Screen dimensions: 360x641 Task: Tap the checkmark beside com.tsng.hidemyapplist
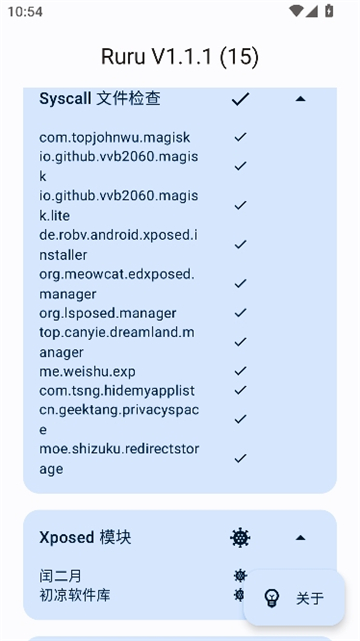tap(240, 390)
